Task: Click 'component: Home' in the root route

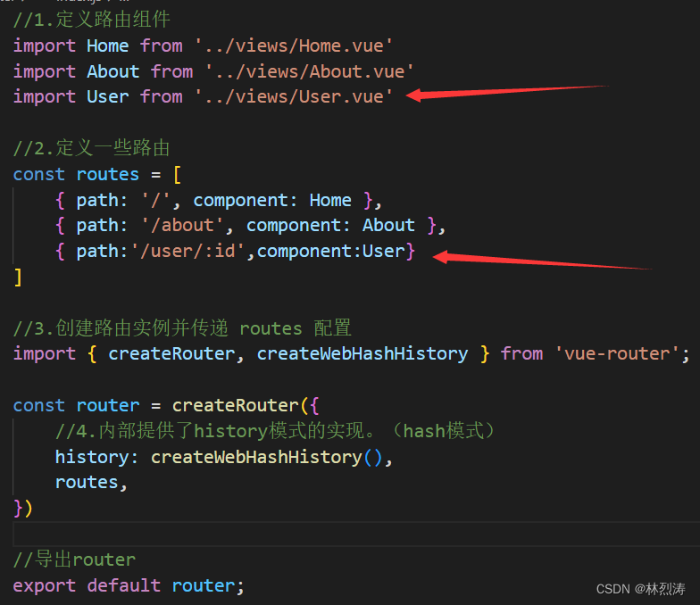Action: tap(272, 200)
